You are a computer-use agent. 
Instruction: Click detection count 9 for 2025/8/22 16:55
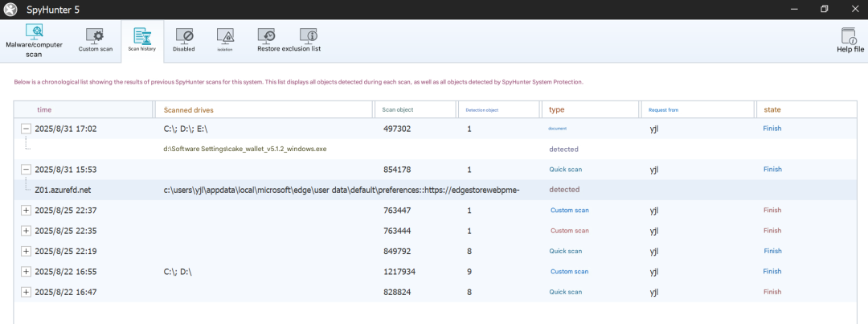point(469,272)
